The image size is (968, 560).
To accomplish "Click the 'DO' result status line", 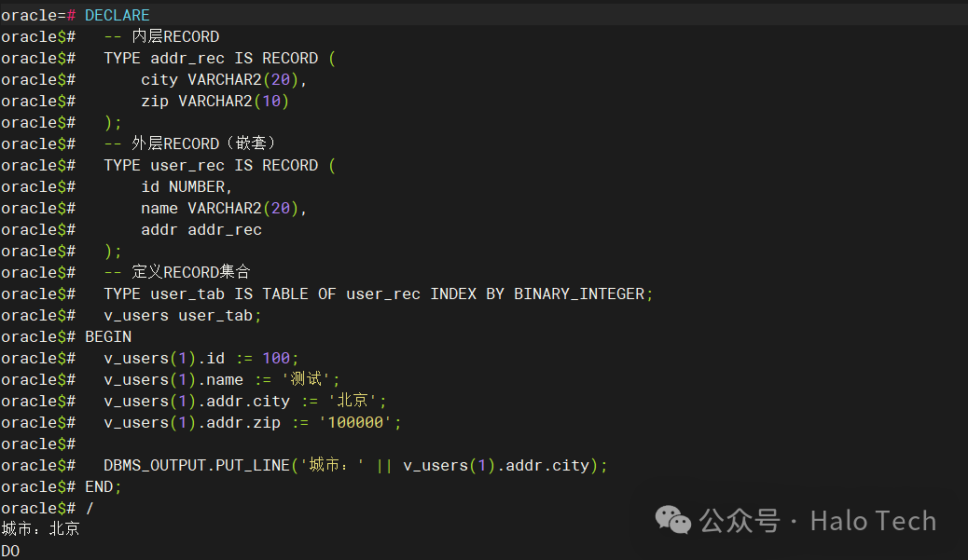I will [10, 551].
